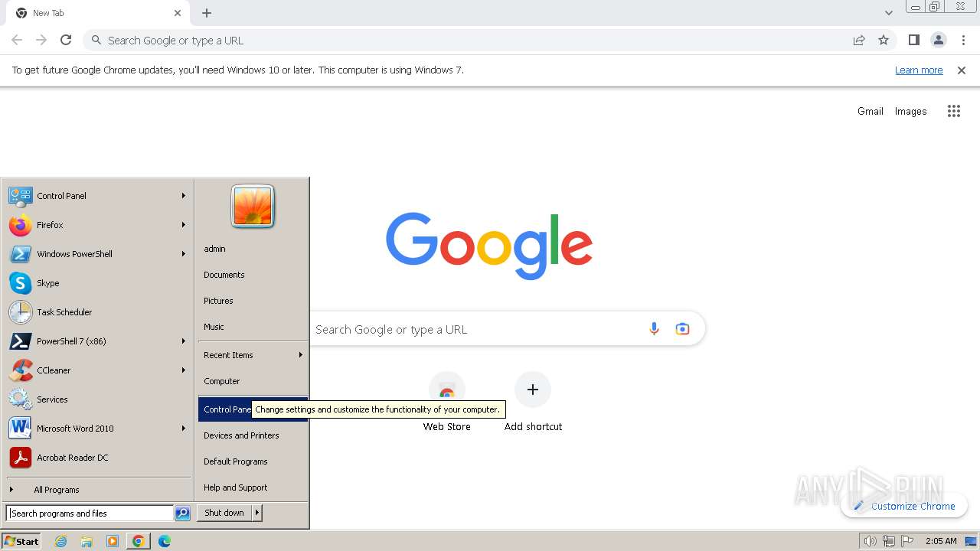
Task: Dismiss the Chrome update infobar
Action: (x=962, y=70)
